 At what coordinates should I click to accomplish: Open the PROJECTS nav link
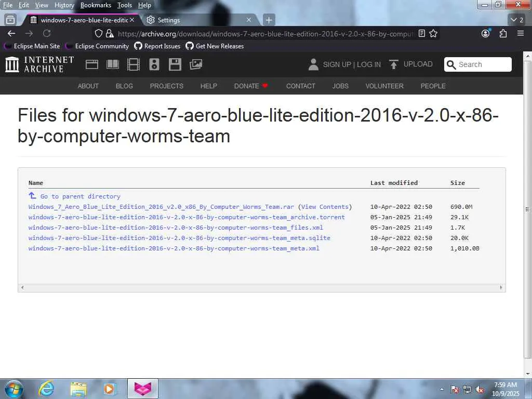(x=167, y=86)
